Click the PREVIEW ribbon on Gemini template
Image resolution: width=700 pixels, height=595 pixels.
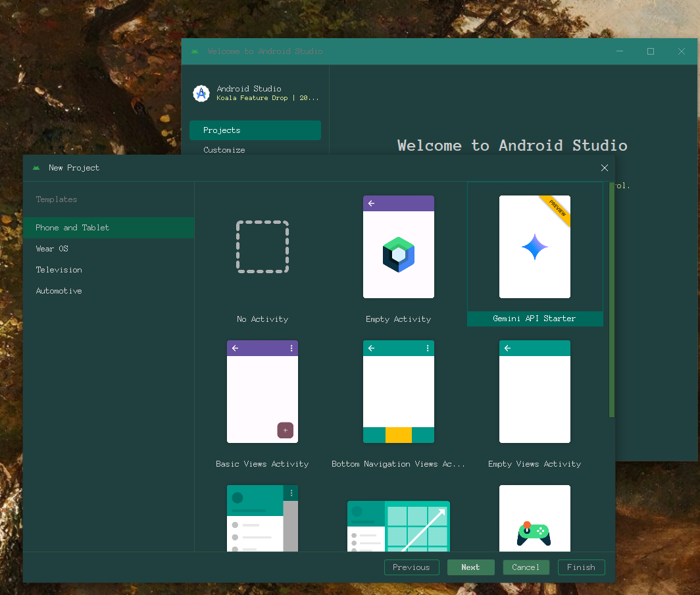557,209
